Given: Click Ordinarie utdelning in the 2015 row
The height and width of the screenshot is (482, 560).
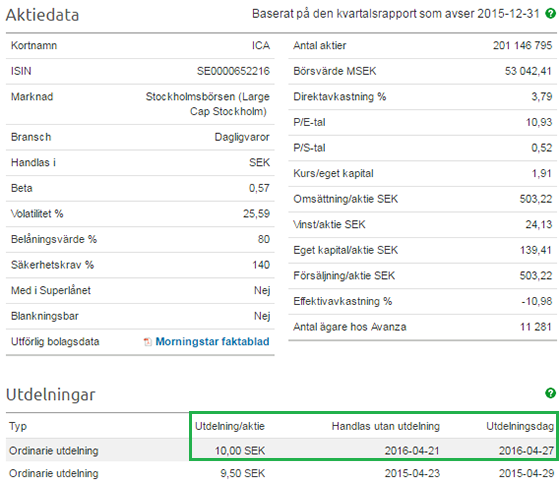Looking at the screenshot, I should 54,473.
